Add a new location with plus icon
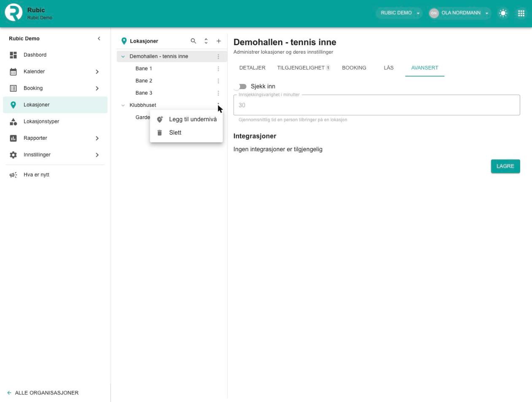This screenshot has height=402, width=532. click(219, 41)
